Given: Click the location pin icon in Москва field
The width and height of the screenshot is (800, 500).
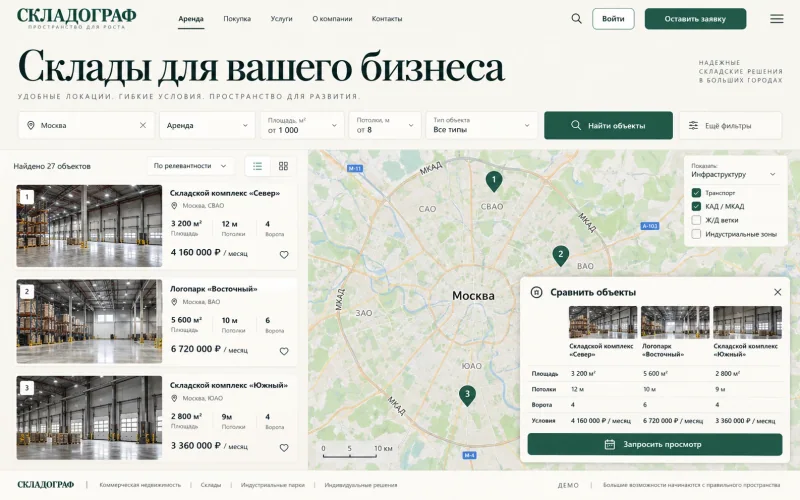Looking at the screenshot, I should [x=31, y=125].
